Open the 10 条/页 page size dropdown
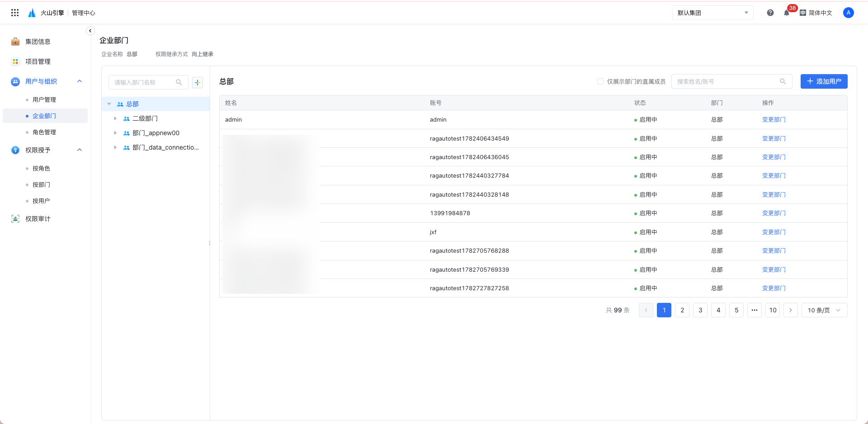The height and width of the screenshot is (424, 868). pyautogui.click(x=824, y=310)
